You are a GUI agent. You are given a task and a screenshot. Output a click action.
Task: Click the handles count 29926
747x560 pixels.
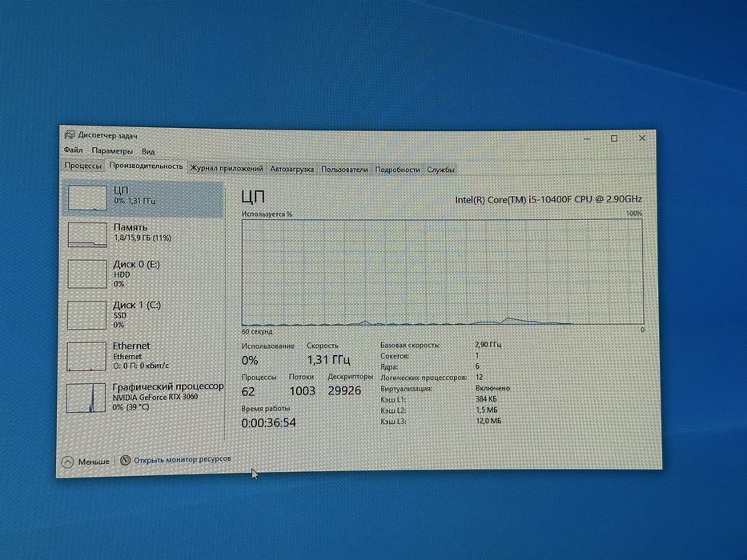point(344,390)
